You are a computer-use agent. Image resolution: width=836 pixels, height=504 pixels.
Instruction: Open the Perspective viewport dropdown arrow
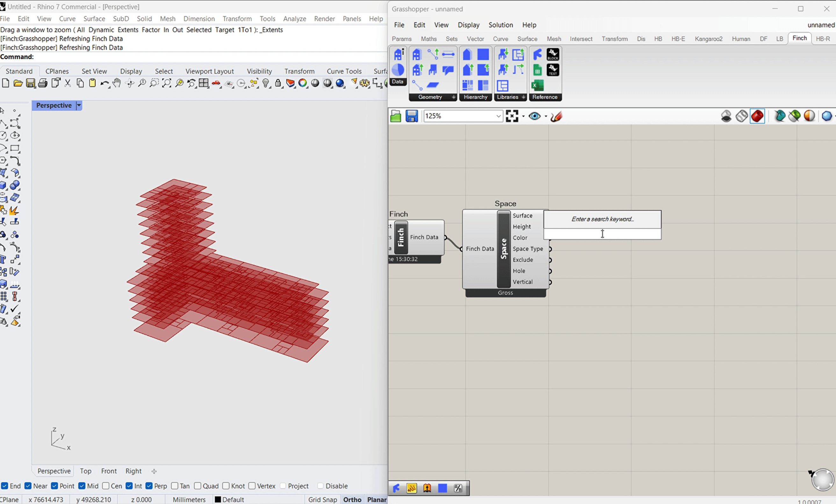tap(79, 105)
